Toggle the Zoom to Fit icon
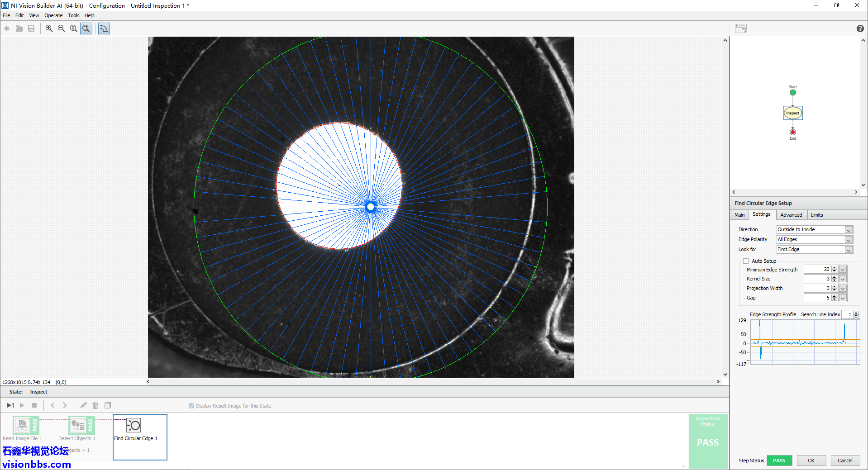 [x=86, y=28]
